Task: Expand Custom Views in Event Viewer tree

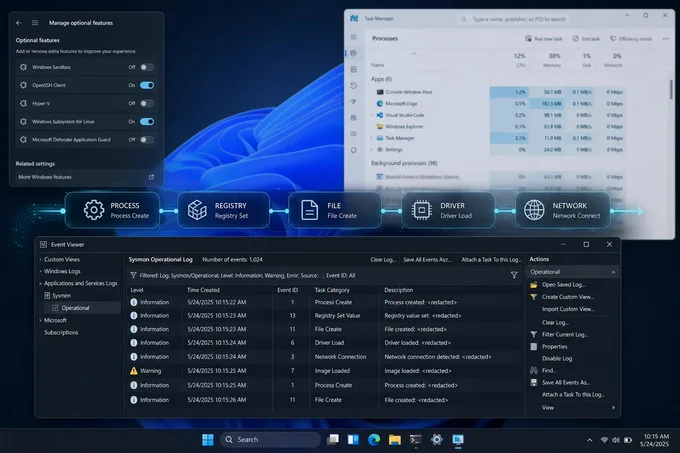Action: pyautogui.click(x=40, y=260)
